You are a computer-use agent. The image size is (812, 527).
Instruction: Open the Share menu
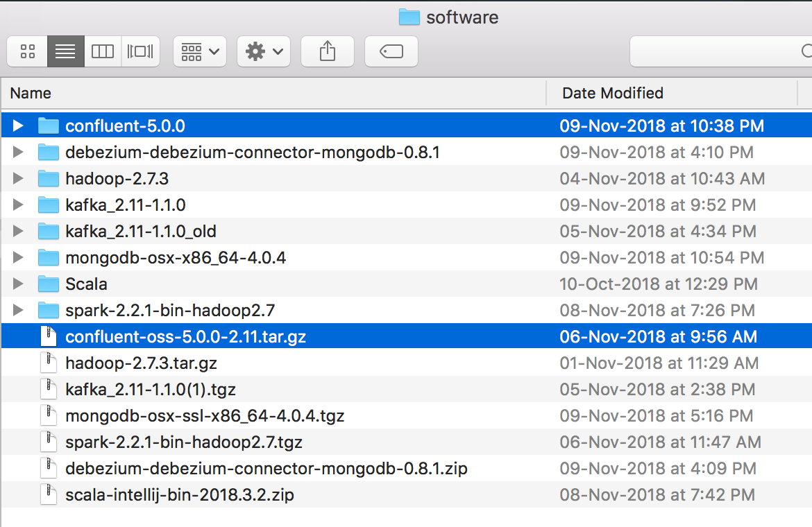pos(327,51)
